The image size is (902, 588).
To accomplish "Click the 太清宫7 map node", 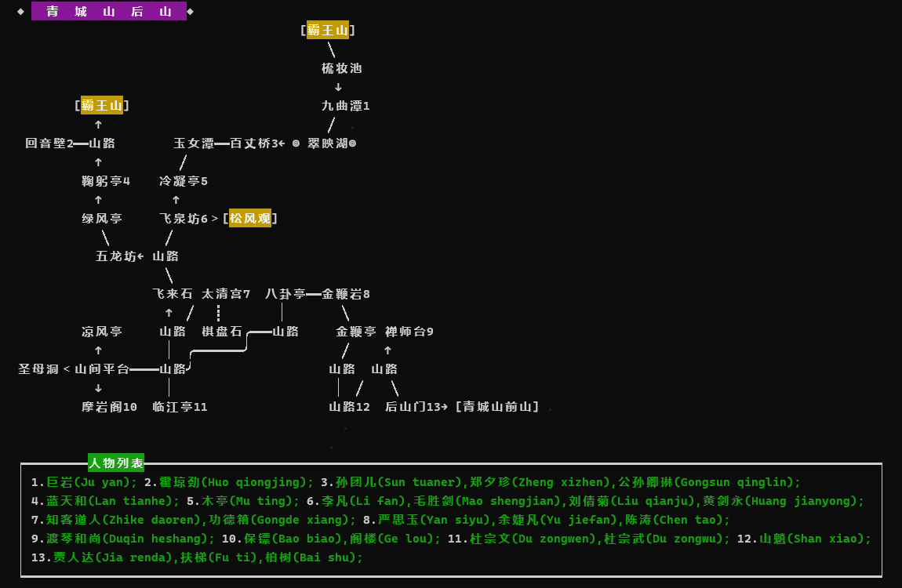I will (x=224, y=293).
